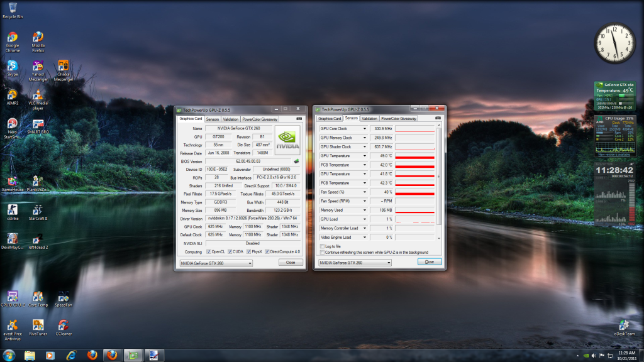Click the BIOS save chip icon
Screen dimensions: 644x362
point(296,162)
